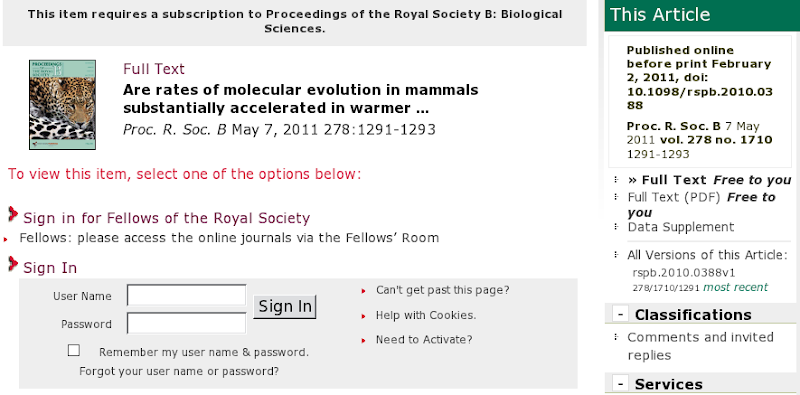Open Full Text (PDF) Free to you link
This screenshot has height=395, width=800.
pyautogui.click(x=702, y=205)
